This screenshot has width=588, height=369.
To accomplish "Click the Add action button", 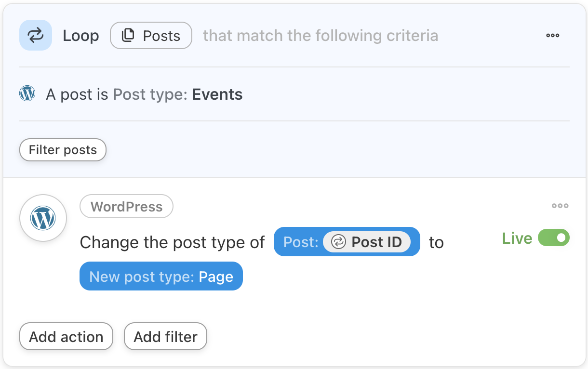I will tap(66, 337).
